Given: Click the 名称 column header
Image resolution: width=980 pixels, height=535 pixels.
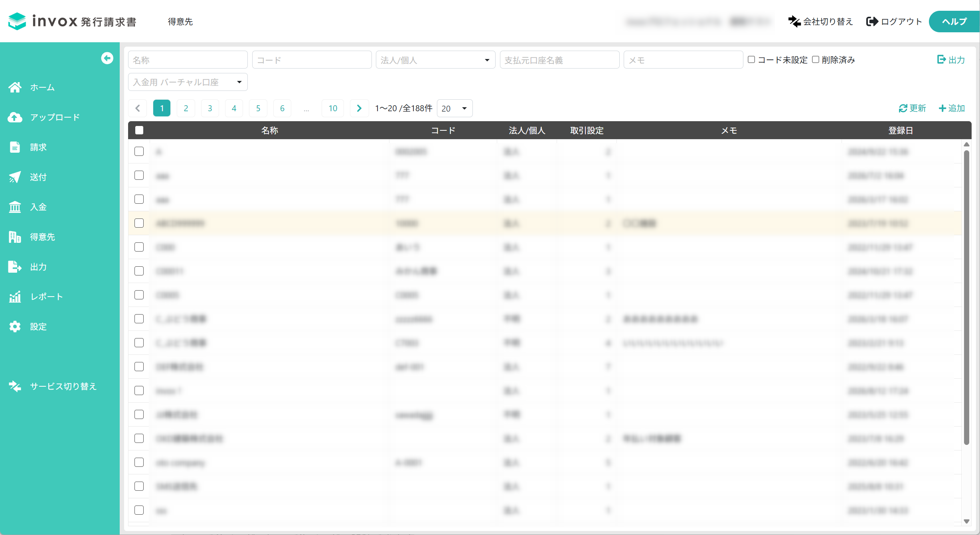Looking at the screenshot, I should pyautogui.click(x=270, y=130).
